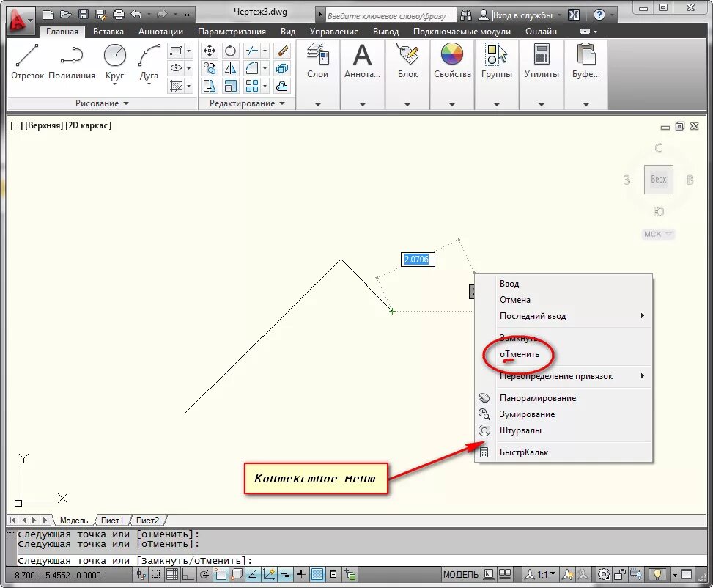Open the Вставка ribbon tab
713x588 pixels.
[108, 32]
